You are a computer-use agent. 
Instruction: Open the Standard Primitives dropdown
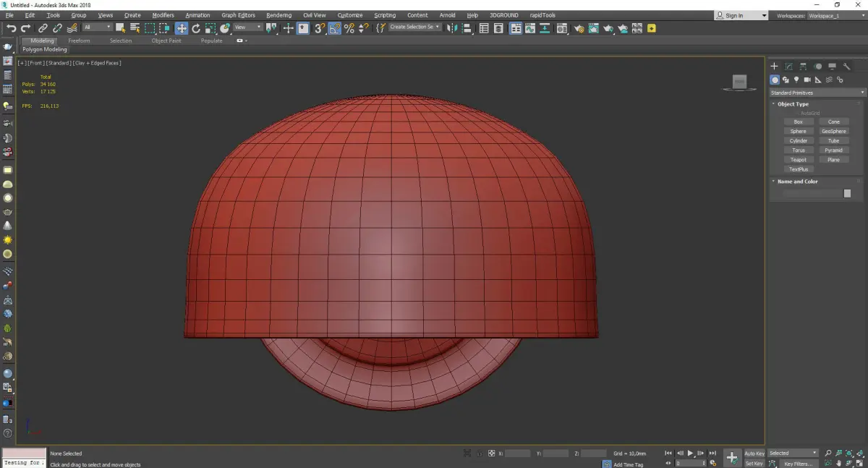pos(817,93)
